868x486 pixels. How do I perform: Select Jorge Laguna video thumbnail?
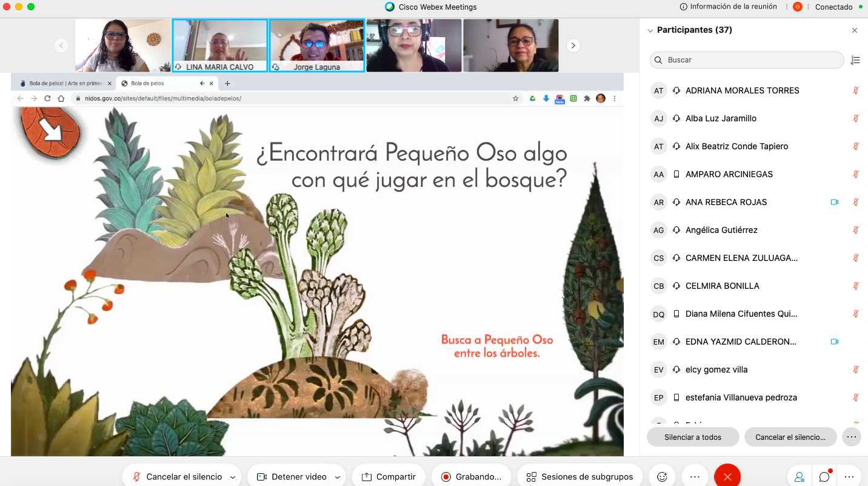(x=317, y=46)
